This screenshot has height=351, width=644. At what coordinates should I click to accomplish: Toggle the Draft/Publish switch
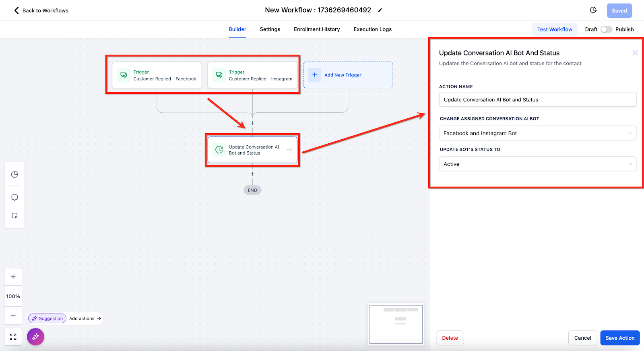[606, 29]
